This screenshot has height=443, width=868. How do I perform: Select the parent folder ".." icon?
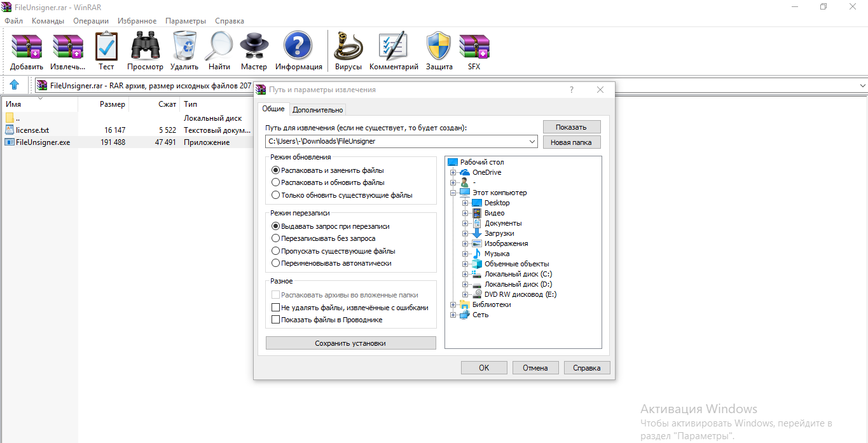[10, 118]
